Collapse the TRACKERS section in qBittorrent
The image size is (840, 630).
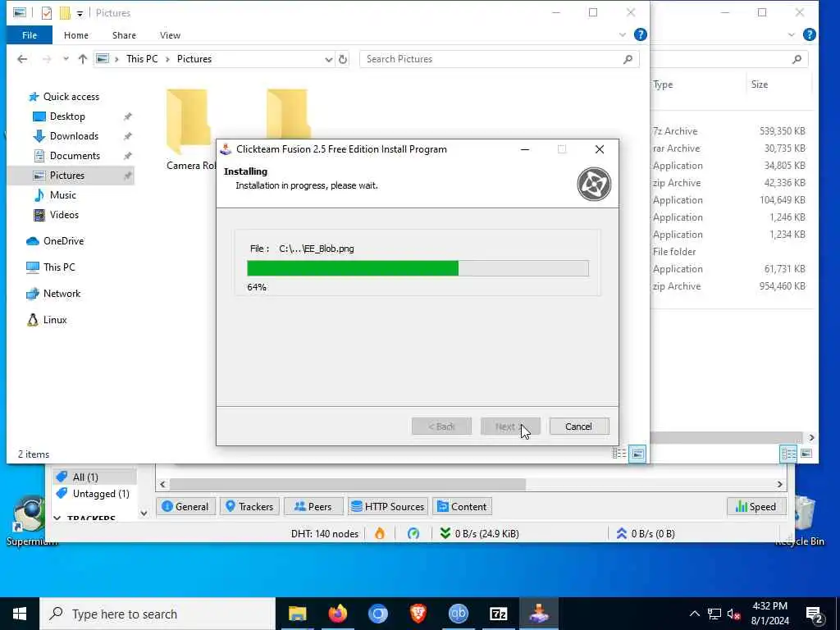point(57,518)
